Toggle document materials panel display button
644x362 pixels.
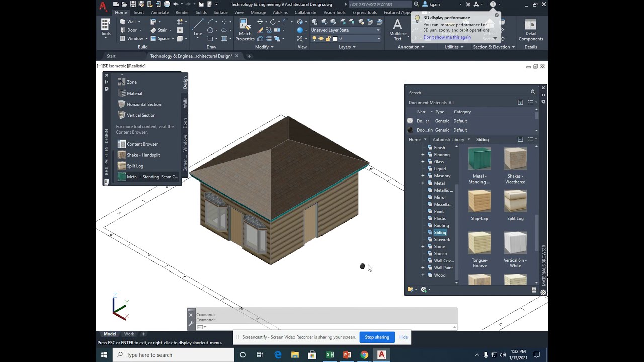coord(520,102)
